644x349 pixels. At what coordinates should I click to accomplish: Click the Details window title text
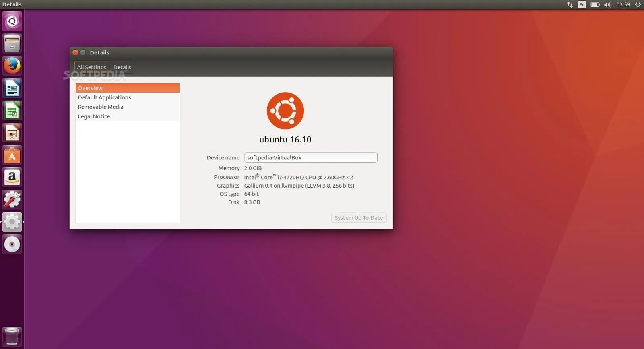point(99,52)
